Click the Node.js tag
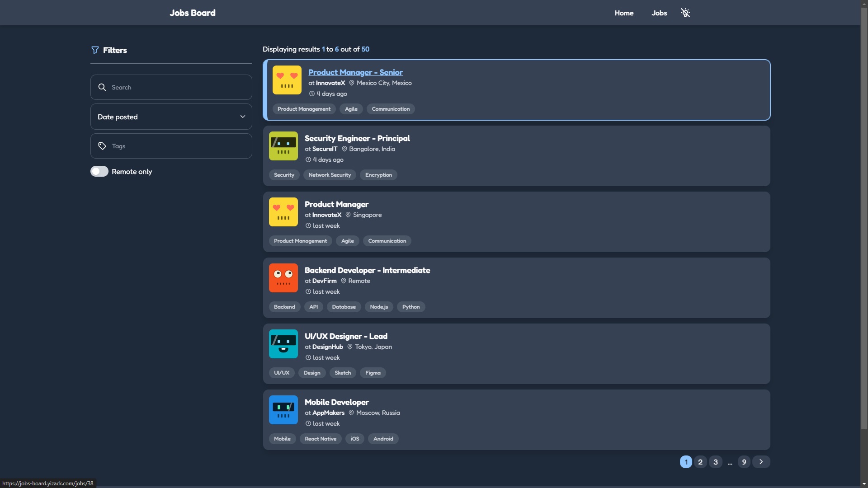Viewport: 868px width, 488px height. tap(379, 307)
